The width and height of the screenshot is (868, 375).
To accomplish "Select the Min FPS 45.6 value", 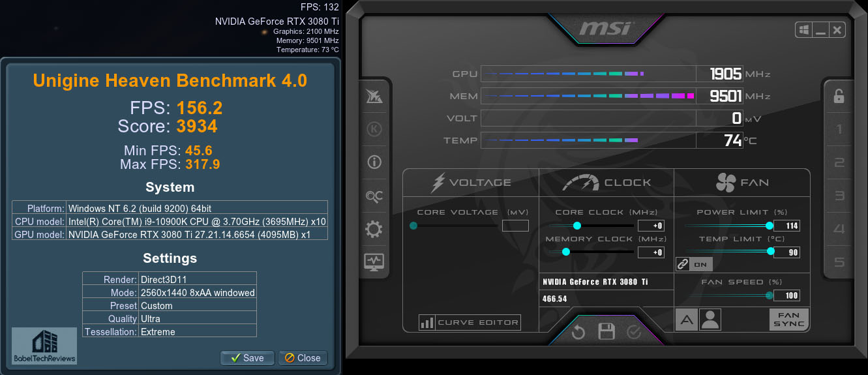I will click(198, 151).
